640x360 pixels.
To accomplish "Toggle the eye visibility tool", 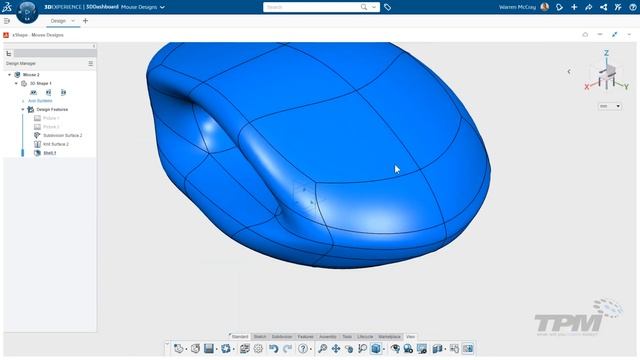I will (x=395, y=349).
